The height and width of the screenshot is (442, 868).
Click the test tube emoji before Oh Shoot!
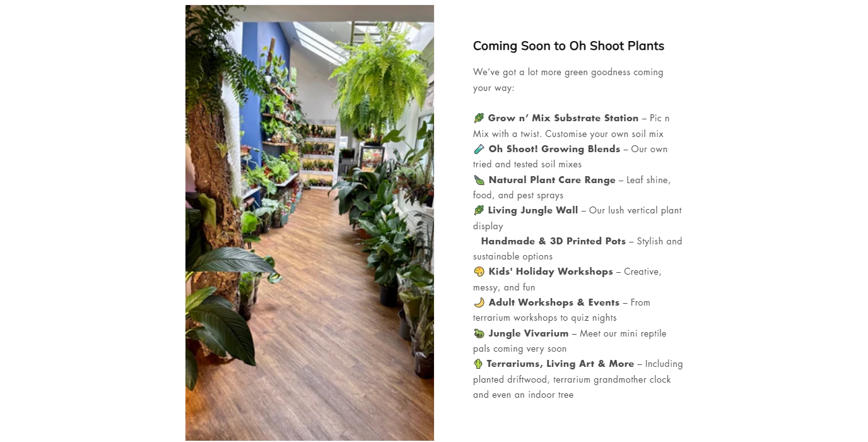pyautogui.click(x=479, y=149)
